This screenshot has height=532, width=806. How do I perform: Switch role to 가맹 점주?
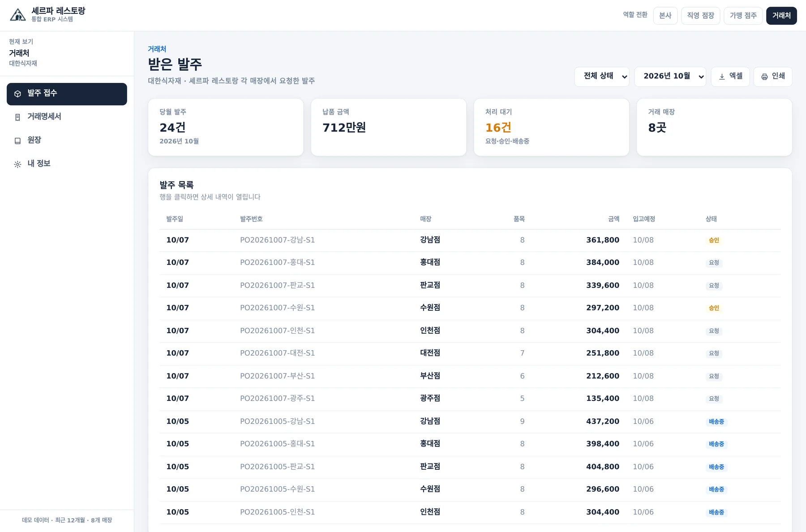[743, 16]
